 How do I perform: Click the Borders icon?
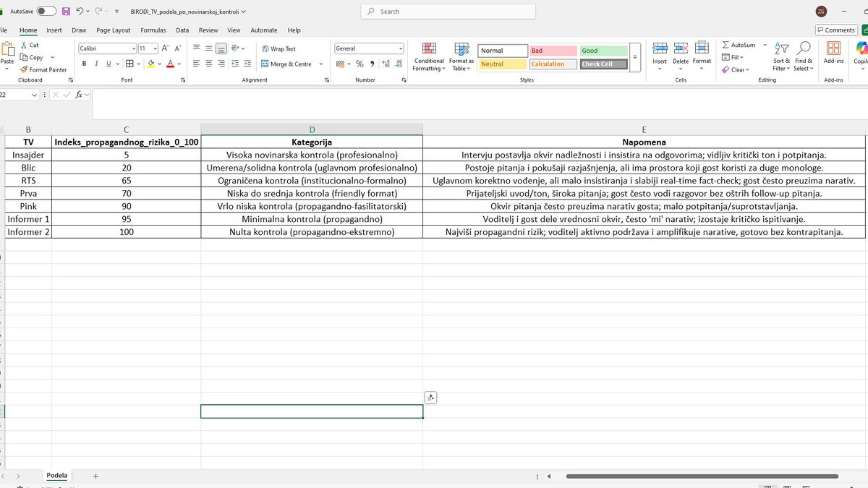(129, 64)
